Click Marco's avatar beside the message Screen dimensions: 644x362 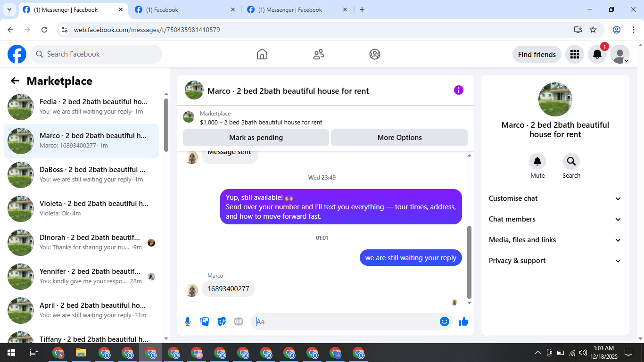pyautogui.click(x=192, y=290)
